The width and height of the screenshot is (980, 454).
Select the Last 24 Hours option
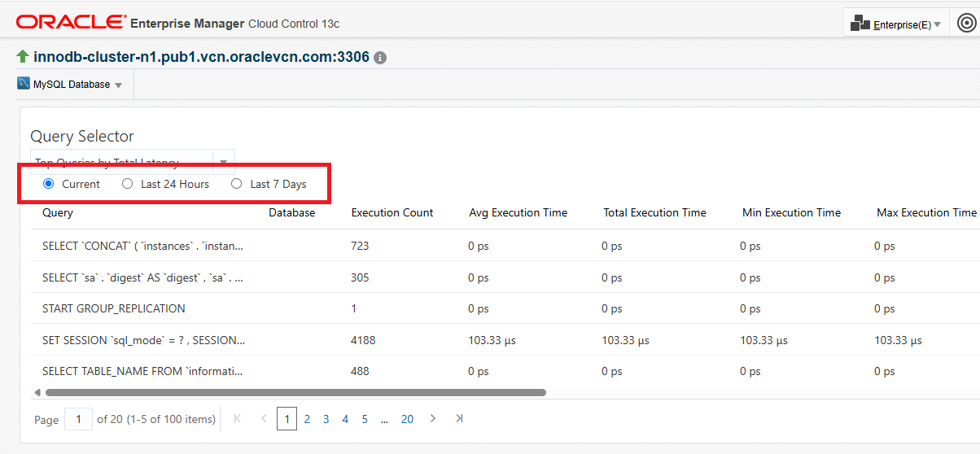[x=127, y=184]
